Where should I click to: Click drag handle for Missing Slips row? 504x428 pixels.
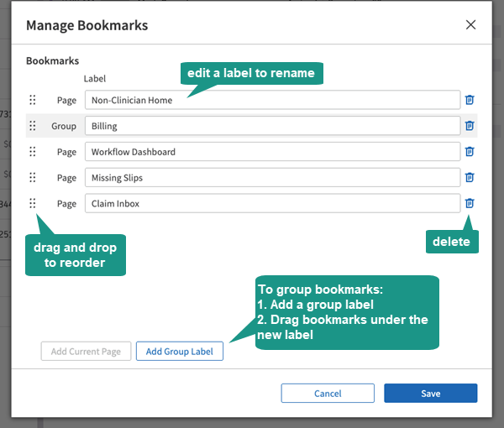click(33, 177)
